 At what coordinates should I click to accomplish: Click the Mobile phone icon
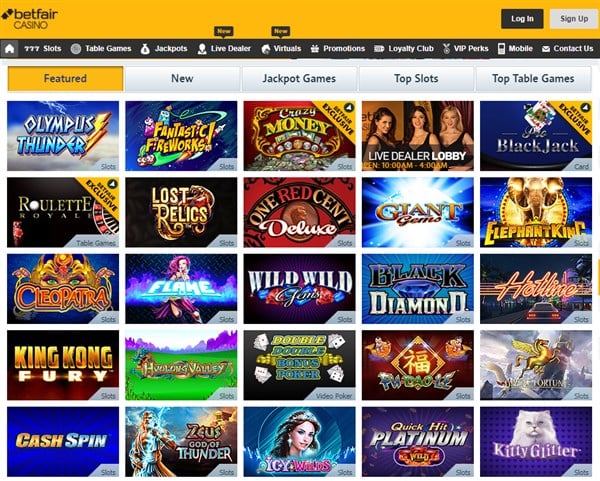pos(501,49)
